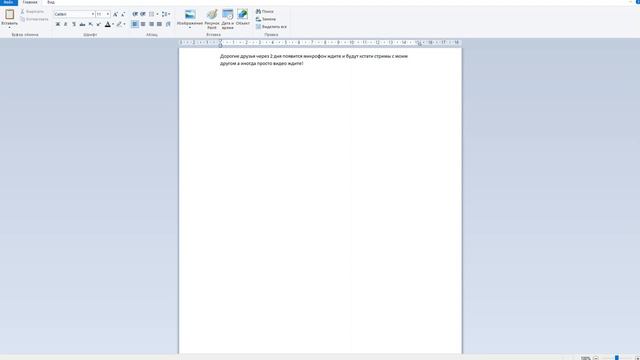Image resolution: width=640 pixels, height=360 pixels.
Task: Toggle italic formatting (К)
Action: tap(65, 24)
